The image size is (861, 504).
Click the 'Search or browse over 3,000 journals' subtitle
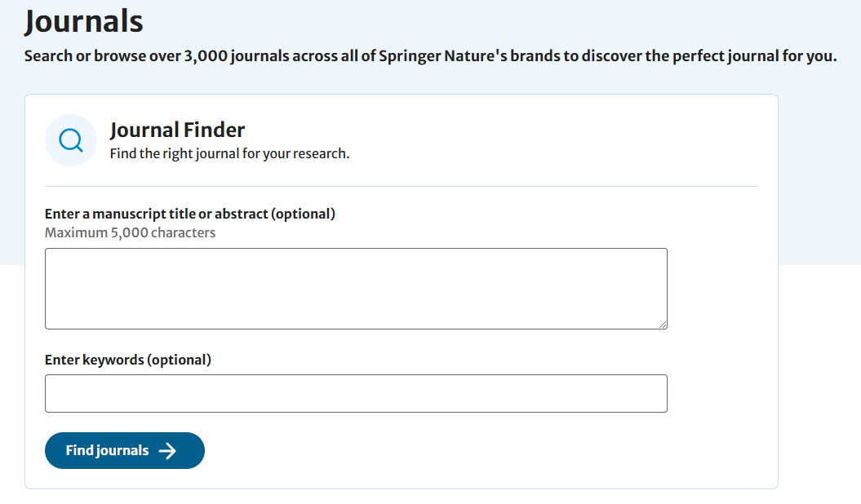point(431,56)
